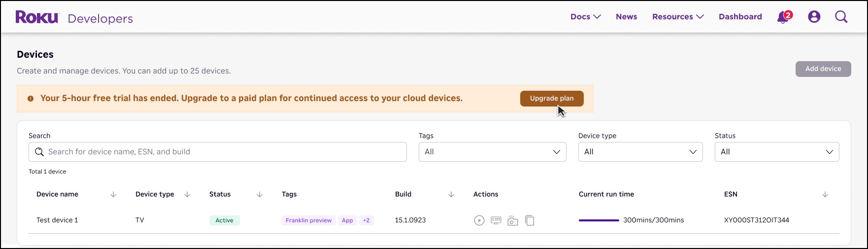The height and width of the screenshot is (249, 868).
Task: Select the Test device 1 name
Action: (57, 220)
